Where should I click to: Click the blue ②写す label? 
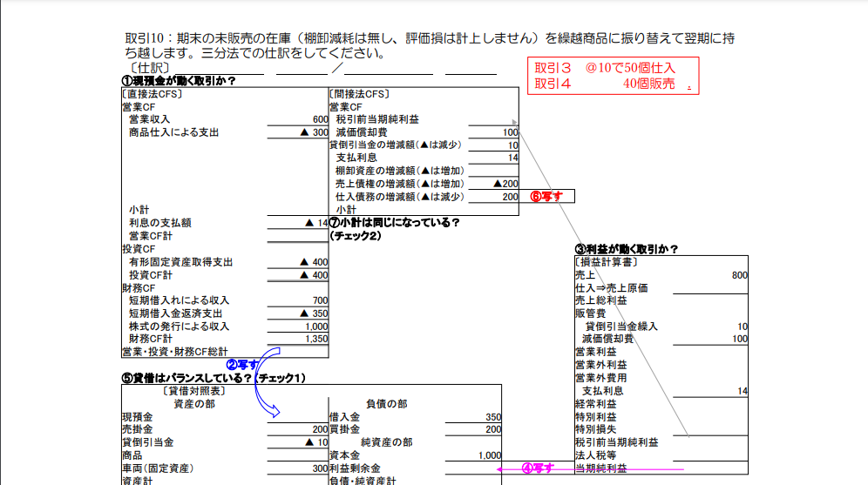(x=242, y=365)
